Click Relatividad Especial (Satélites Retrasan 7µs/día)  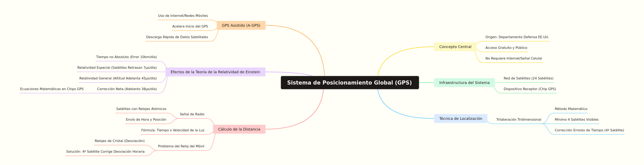click(x=117, y=68)
